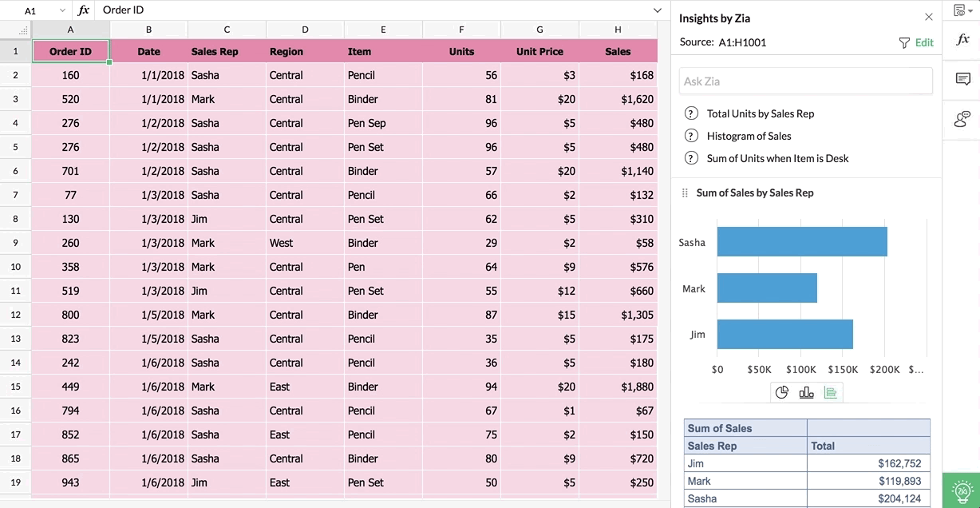Screen dimensions: 980x508
Task: Close the Insights by Zia panel
Action: [928, 16]
